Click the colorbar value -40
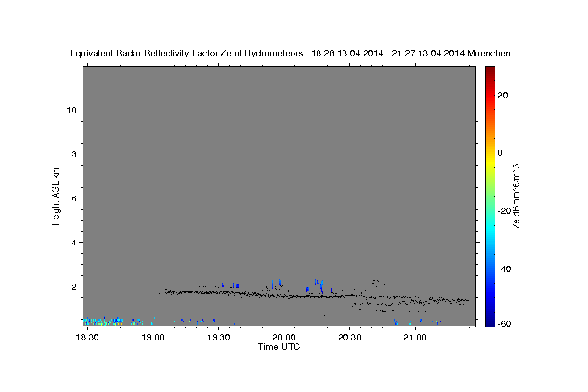 (x=504, y=269)
